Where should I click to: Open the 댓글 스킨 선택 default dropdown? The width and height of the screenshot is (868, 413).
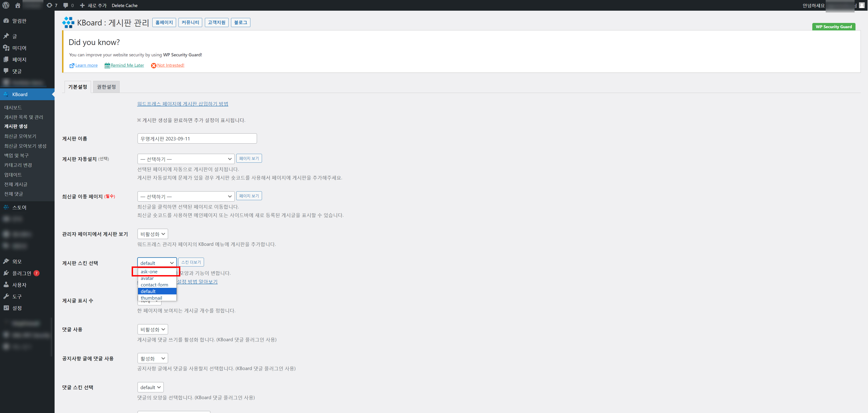pos(151,387)
